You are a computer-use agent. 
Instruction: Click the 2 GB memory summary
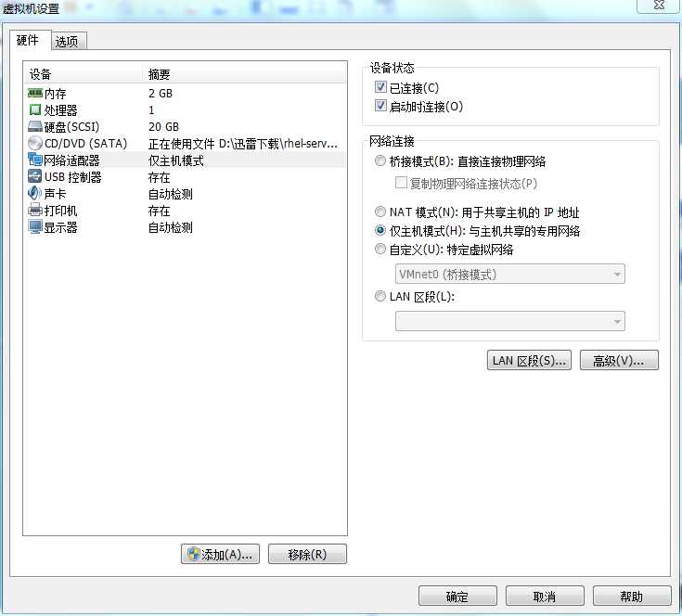[x=161, y=94]
